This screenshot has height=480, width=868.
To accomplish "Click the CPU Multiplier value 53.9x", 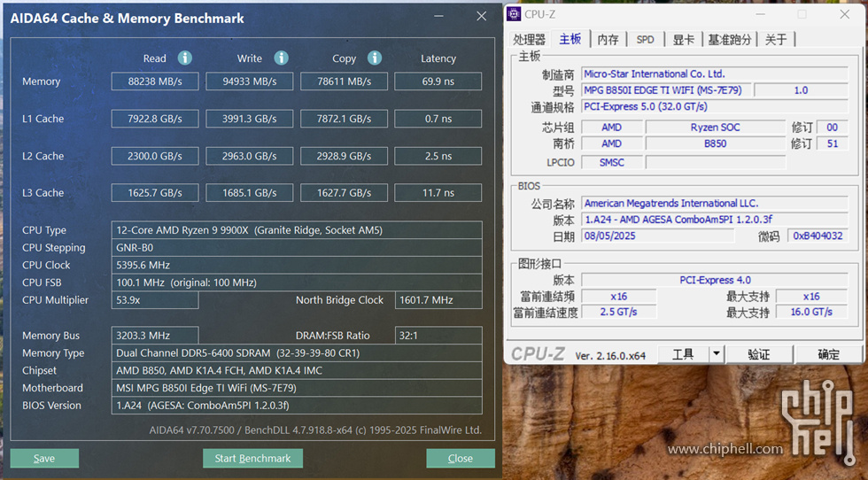I will [x=155, y=300].
